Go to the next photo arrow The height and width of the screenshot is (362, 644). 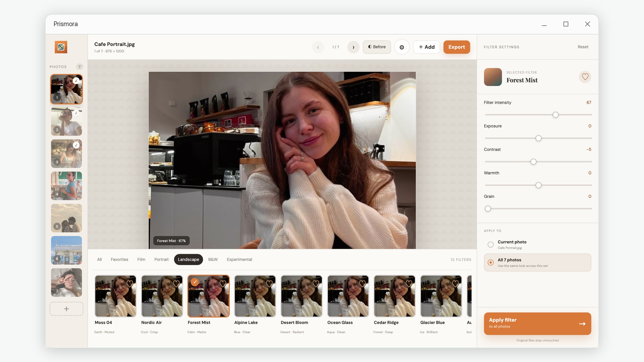tap(353, 47)
